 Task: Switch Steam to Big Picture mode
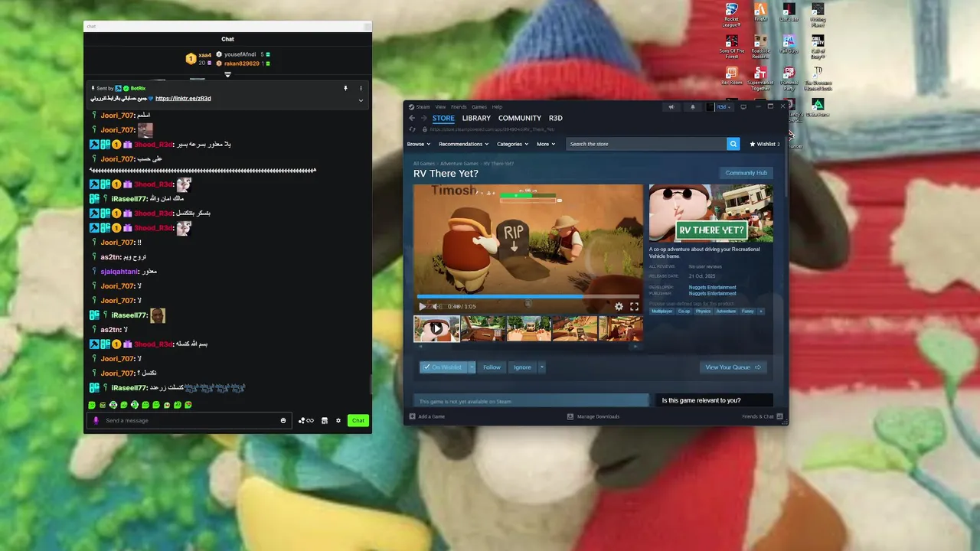point(743,107)
